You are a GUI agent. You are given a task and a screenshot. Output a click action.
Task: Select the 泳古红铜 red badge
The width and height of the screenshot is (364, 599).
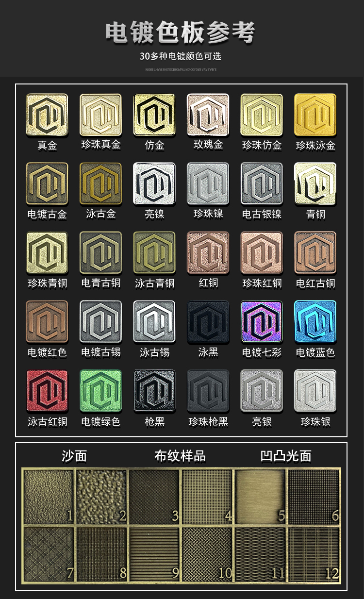47,391
